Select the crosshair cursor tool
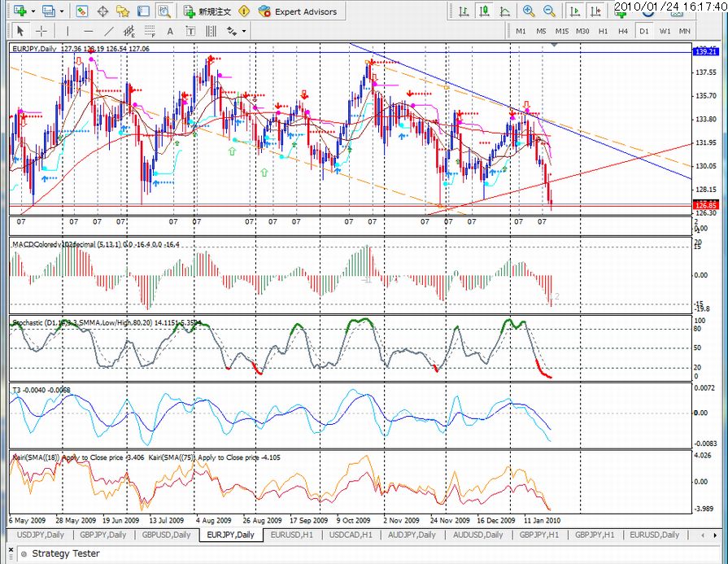The width and height of the screenshot is (728, 564). (40, 31)
